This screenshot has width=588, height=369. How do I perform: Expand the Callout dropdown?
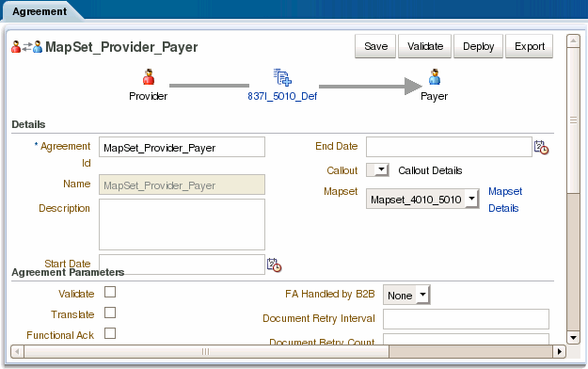pos(377,170)
